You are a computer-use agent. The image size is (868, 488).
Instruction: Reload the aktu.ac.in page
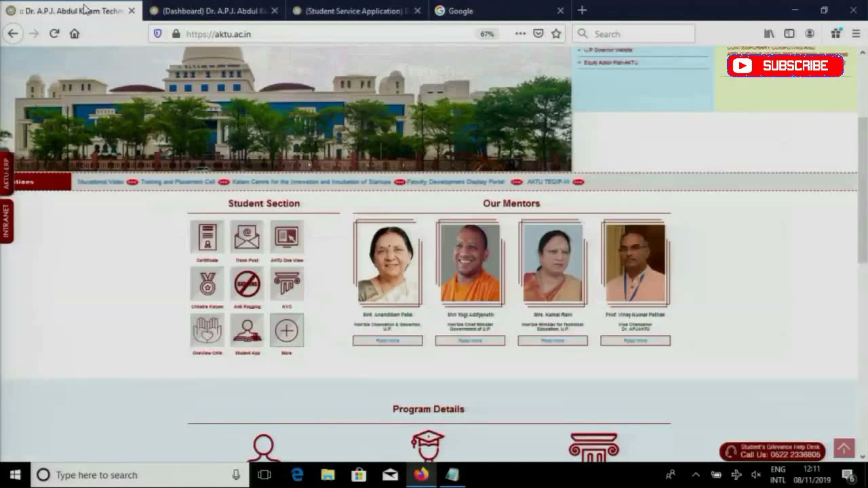[x=54, y=33]
